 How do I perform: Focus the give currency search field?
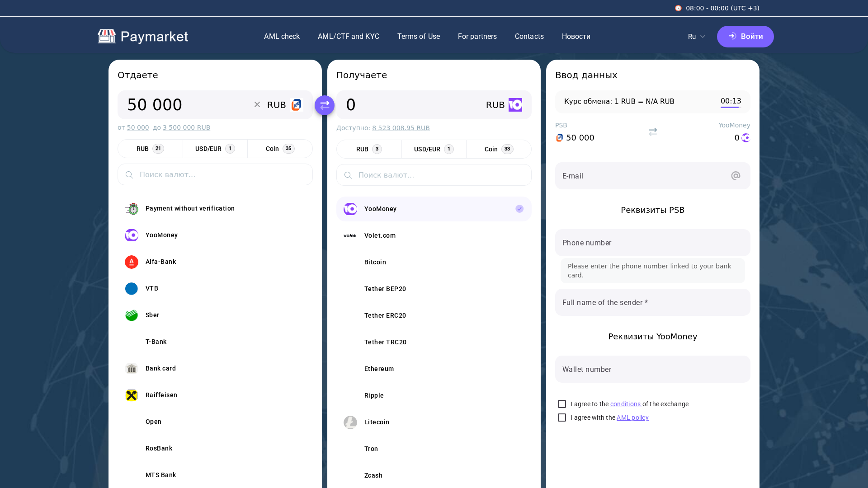point(215,174)
